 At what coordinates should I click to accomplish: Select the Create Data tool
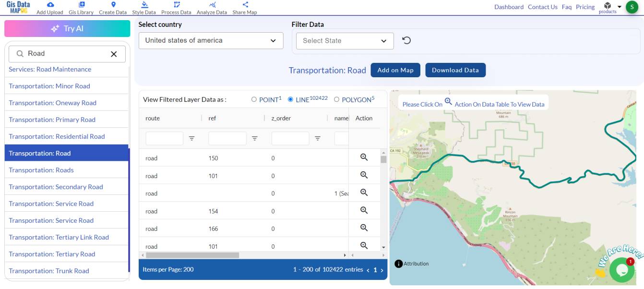112,7
